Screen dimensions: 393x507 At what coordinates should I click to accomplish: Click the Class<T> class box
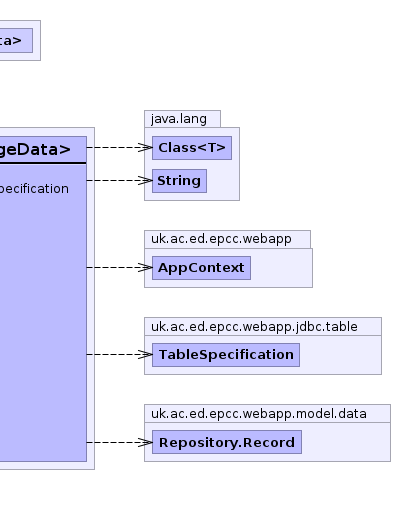[192, 148]
